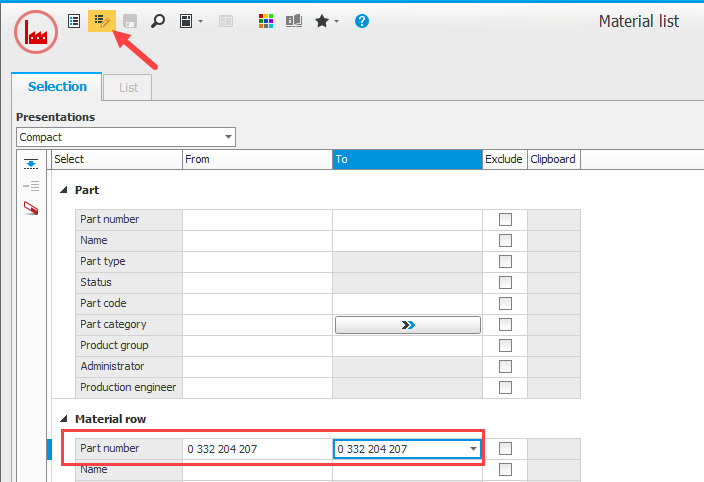The width and height of the screenshot is (704, 482).
Task: Click the Part category double-arrow button
Action: click(x=407, y=325)
